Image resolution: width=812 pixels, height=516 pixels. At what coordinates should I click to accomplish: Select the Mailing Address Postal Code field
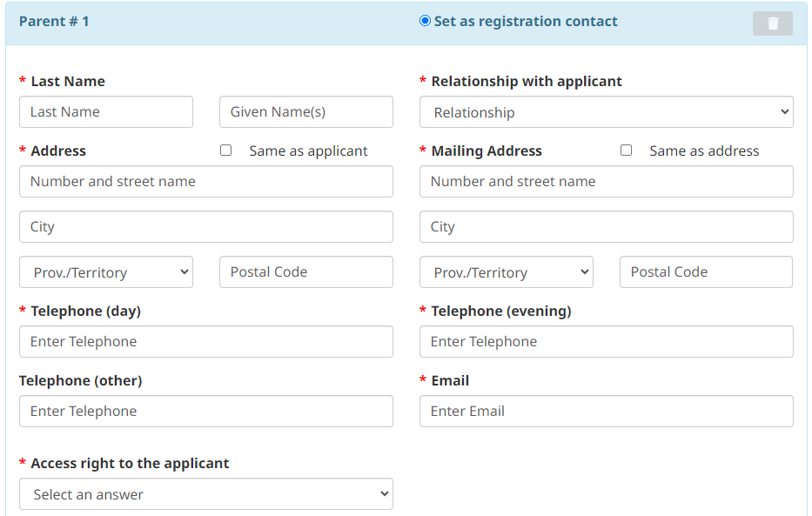tap(706, 272)
